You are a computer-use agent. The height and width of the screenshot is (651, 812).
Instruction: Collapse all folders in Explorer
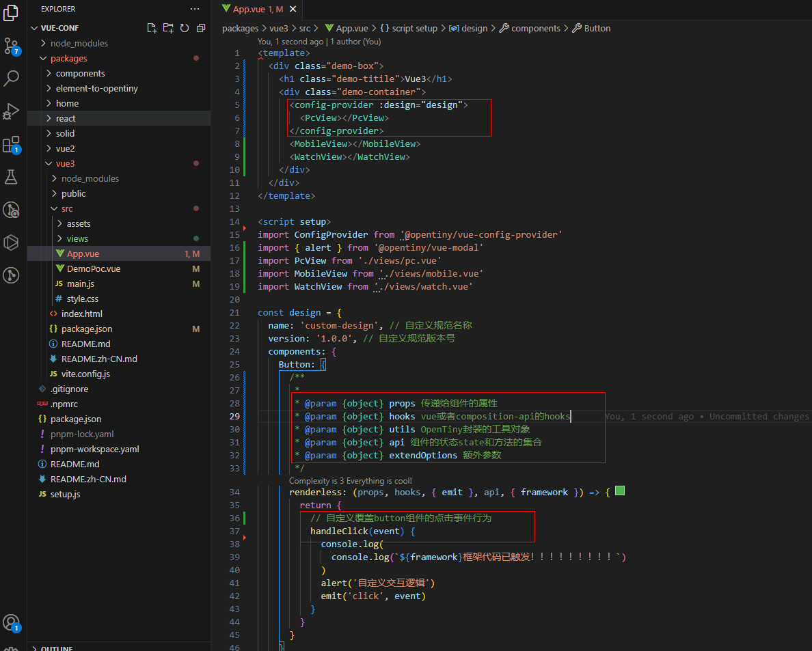pyautogui.click(x=201, y=28)
